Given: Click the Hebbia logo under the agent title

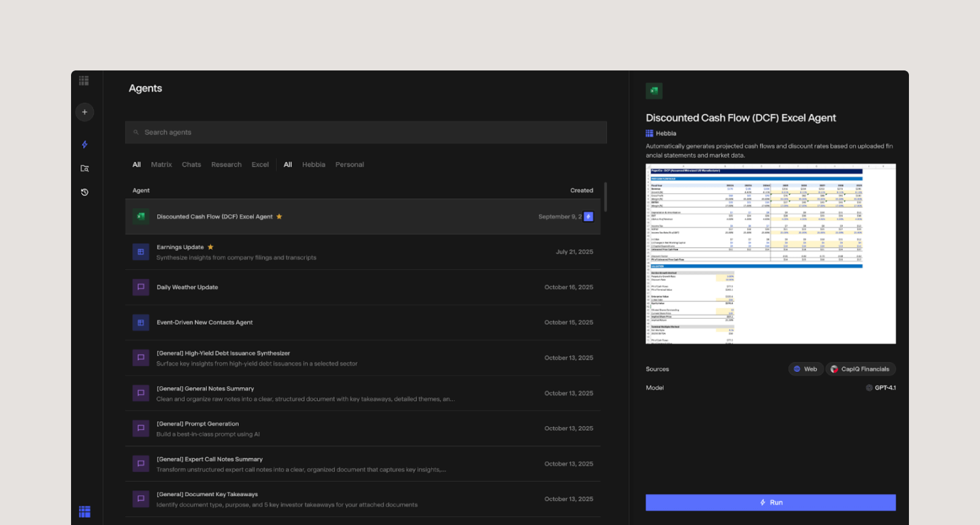Looking at the screenshot, I should click(x=649, y=133).
